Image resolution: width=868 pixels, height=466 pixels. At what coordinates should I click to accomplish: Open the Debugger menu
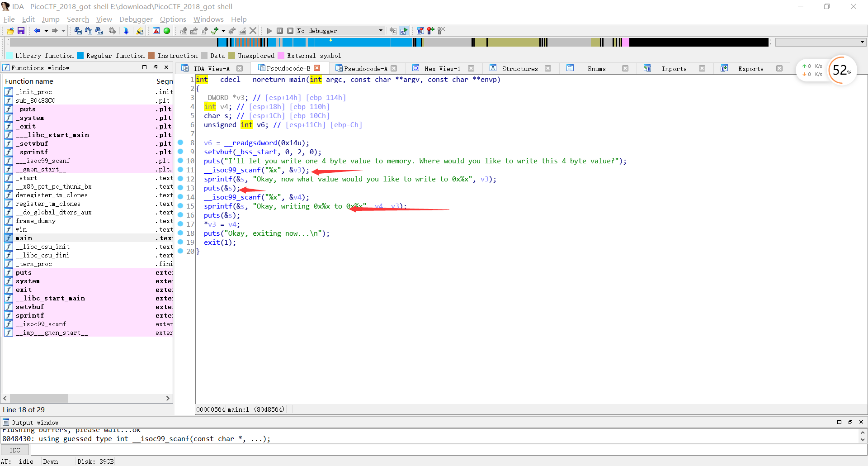pos(136,19)
